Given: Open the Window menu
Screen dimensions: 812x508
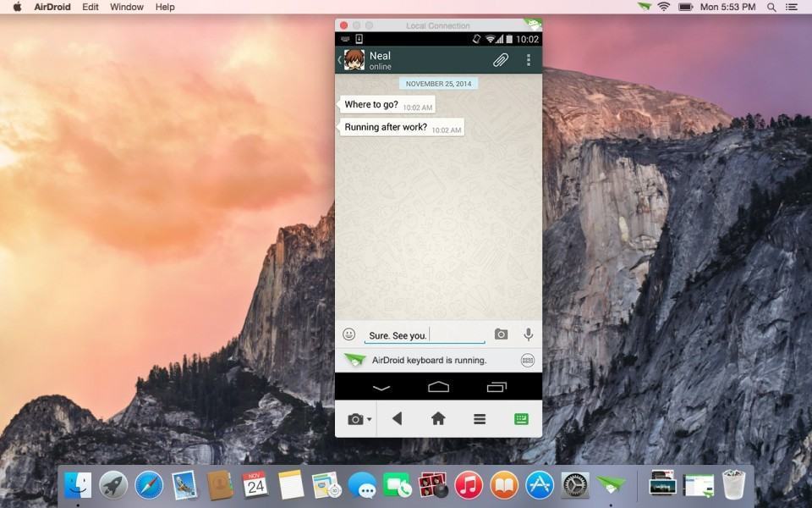Looking at the screenshot, I should click(126, 7).
